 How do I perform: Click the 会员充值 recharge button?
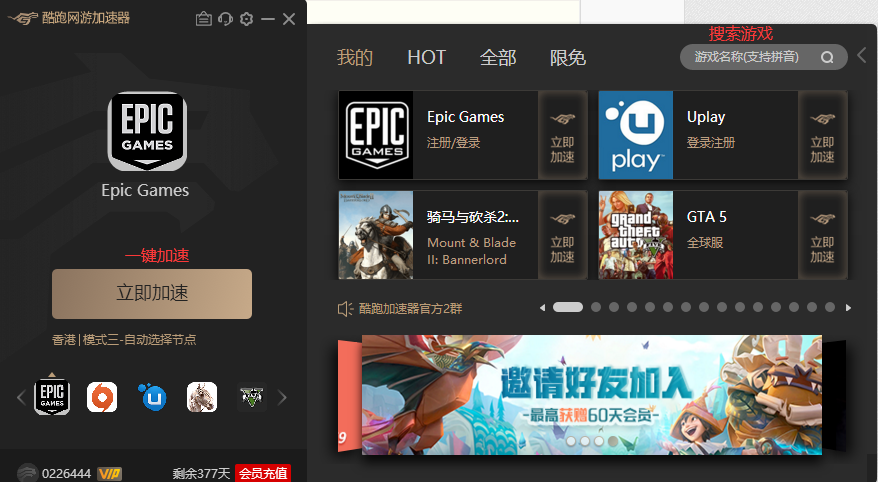[263, 473]
